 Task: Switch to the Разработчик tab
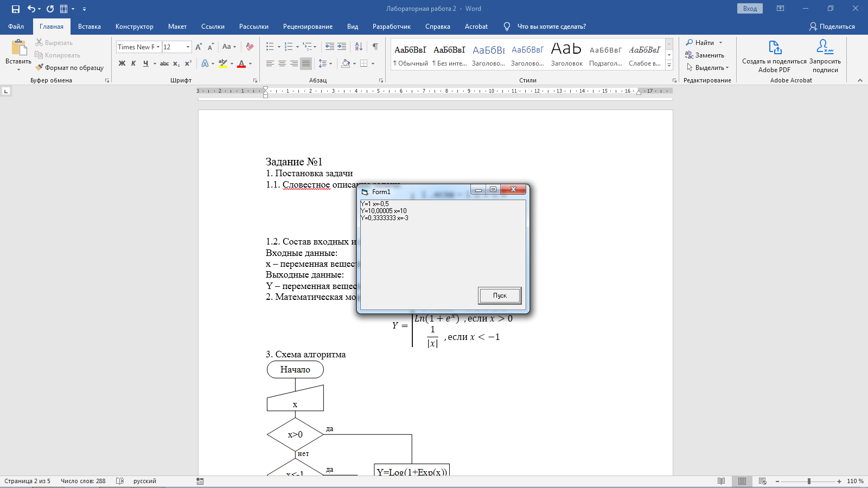click(x=392, y=26)
